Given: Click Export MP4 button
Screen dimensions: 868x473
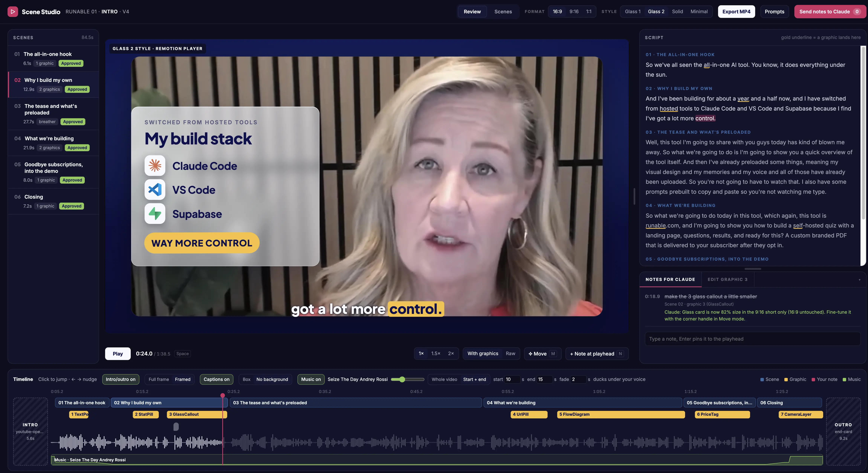Looking at the screenshot, I should coord(736,11).
